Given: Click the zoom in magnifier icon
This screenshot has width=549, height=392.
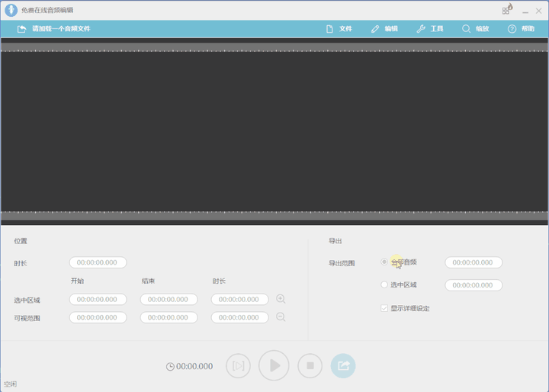Looking at the screenshot, I should coord(281,299).
